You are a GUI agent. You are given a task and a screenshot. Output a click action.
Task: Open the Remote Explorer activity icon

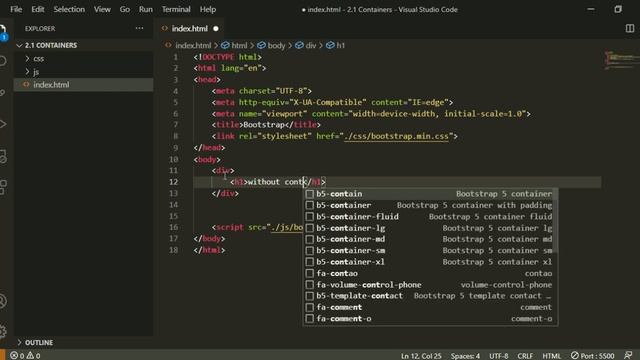pos(3,156)
